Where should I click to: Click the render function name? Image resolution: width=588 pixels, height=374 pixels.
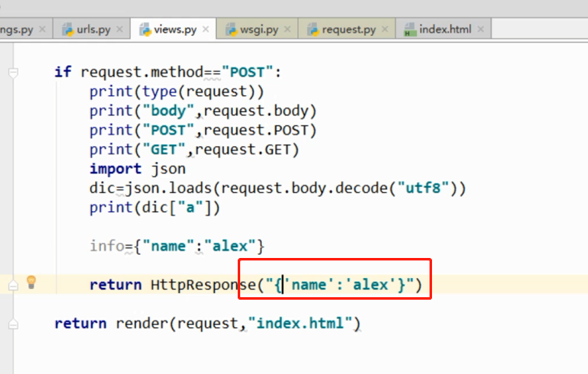click(142, 323)
